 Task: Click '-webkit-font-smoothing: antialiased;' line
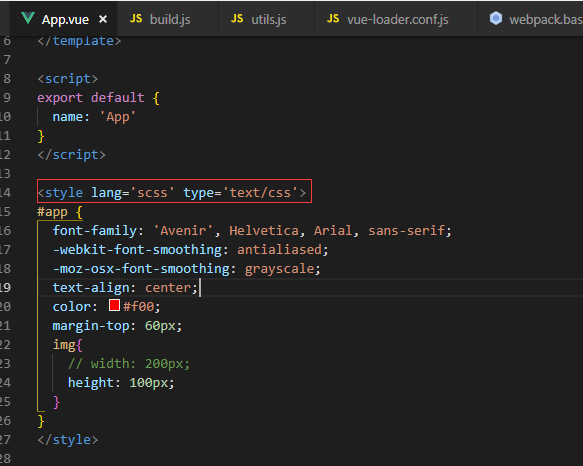190,250
